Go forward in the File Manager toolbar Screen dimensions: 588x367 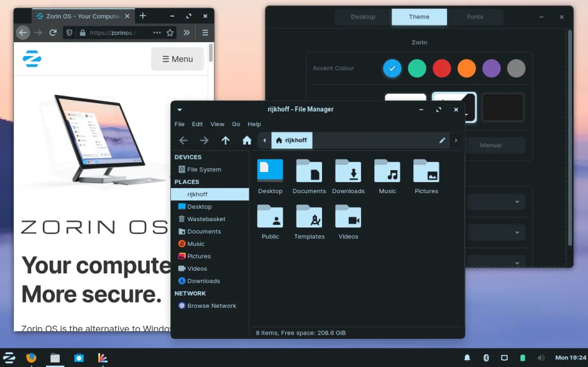204,140
